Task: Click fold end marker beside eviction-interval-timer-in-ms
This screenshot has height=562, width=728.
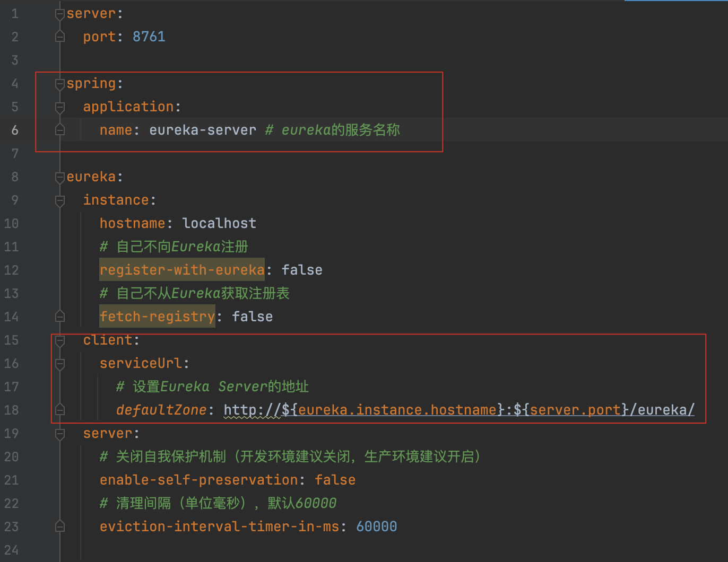Action: tap(60, 526)
